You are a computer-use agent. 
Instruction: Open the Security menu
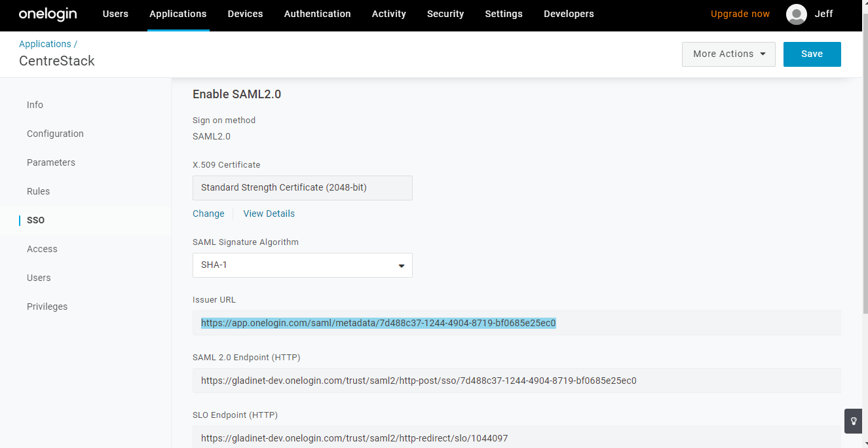tap(445, 14)
